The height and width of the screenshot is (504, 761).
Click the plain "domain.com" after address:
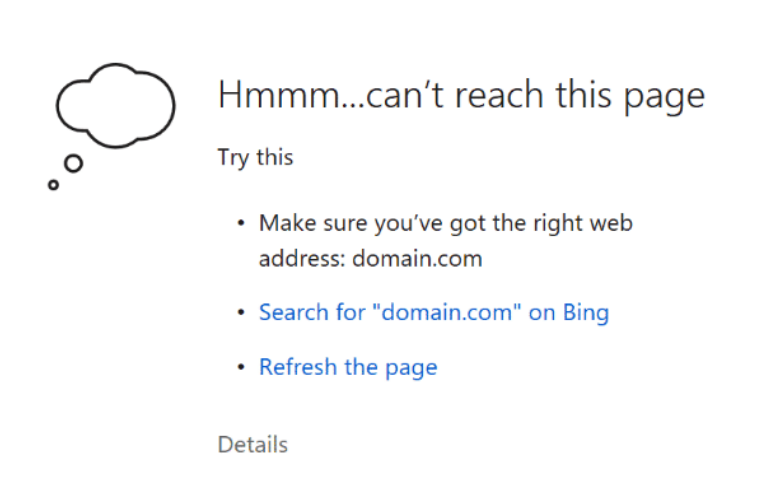click(x=417, y=258)
